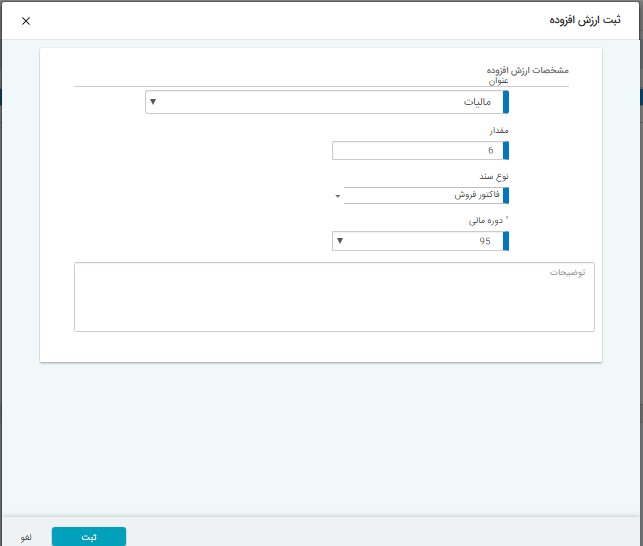Click the مقدار input field with value 6

[x=420, y=151]
